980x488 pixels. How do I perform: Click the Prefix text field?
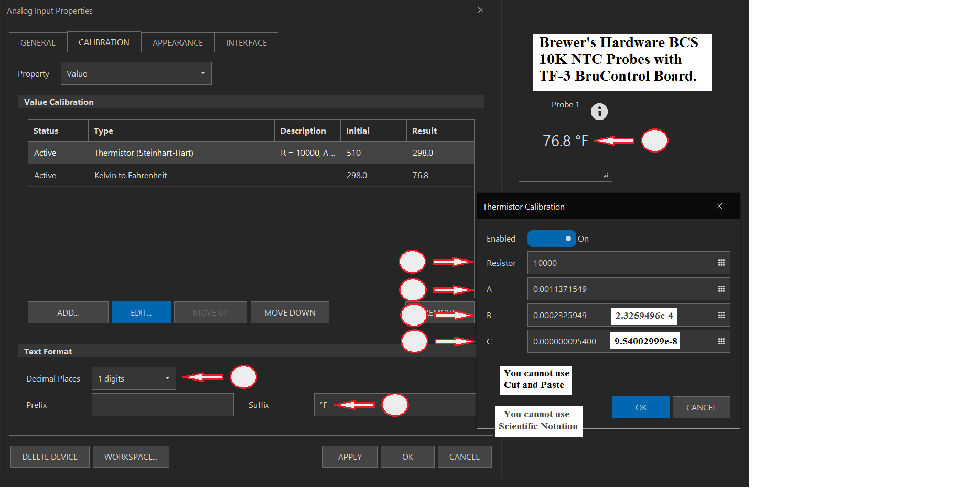pyautogui.click(x=163, y=405)
